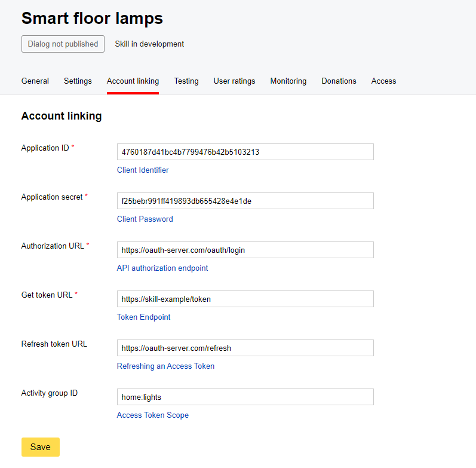Switch to the Monitoring tab
Image resolution: width=476 pixels, height=468 pixels.
coord(288,81)
